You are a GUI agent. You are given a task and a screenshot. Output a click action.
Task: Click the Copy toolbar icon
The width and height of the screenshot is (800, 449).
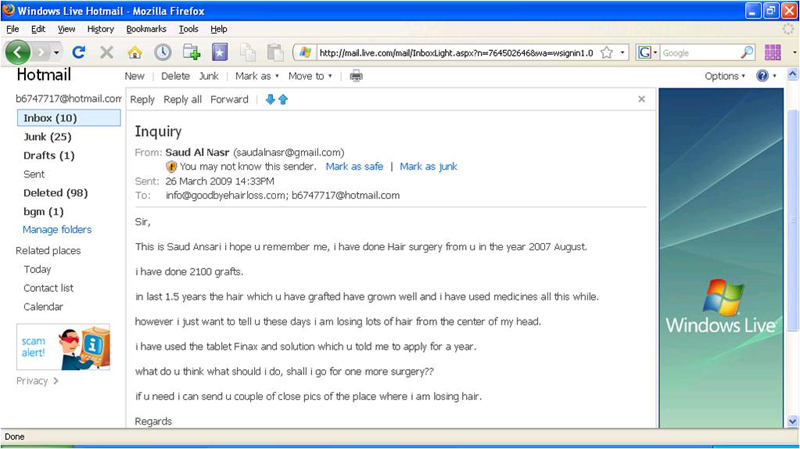coord(248,53)
